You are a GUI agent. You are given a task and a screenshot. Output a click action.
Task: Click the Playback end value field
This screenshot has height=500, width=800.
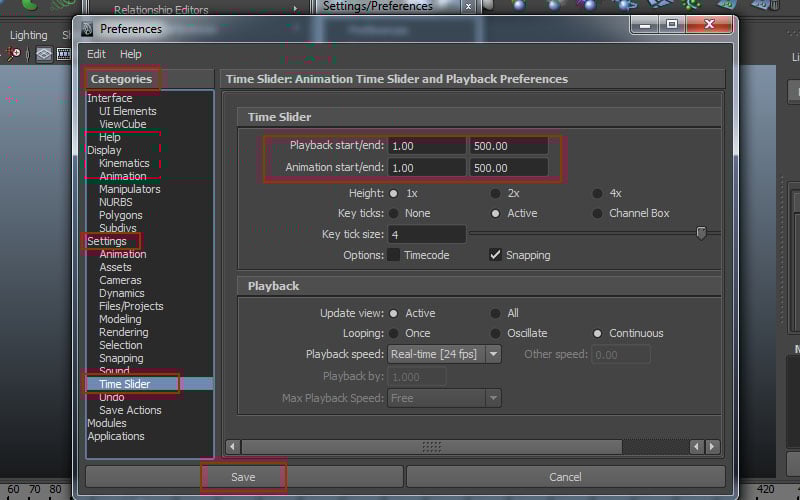tap(508, 146)
